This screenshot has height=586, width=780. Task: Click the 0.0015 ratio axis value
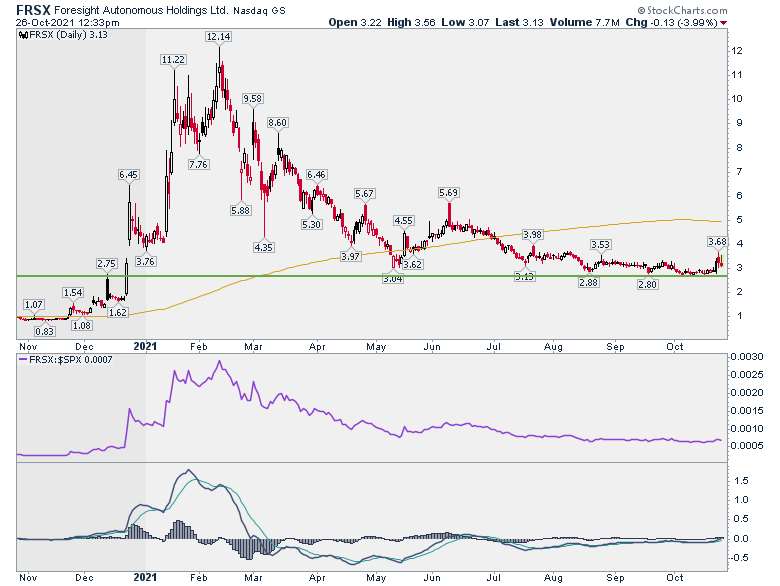[746, 410]
